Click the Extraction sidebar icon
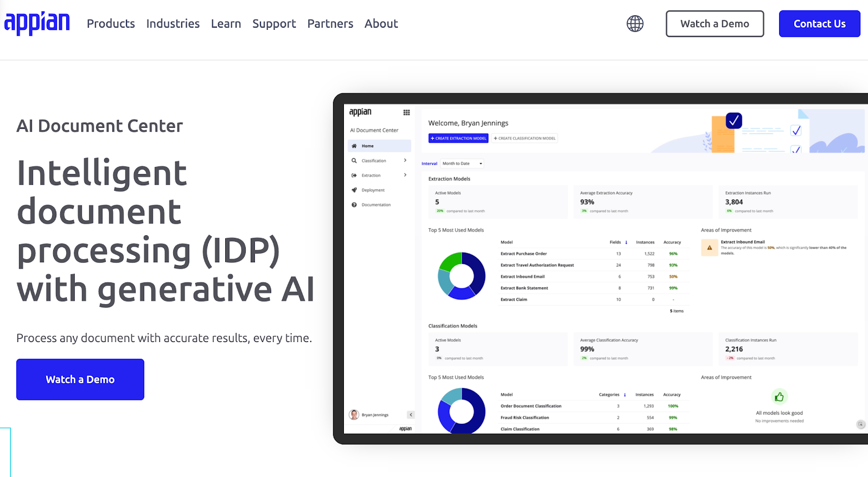The image size is (868, 477). pyautogui.click(x=354, y=175)
